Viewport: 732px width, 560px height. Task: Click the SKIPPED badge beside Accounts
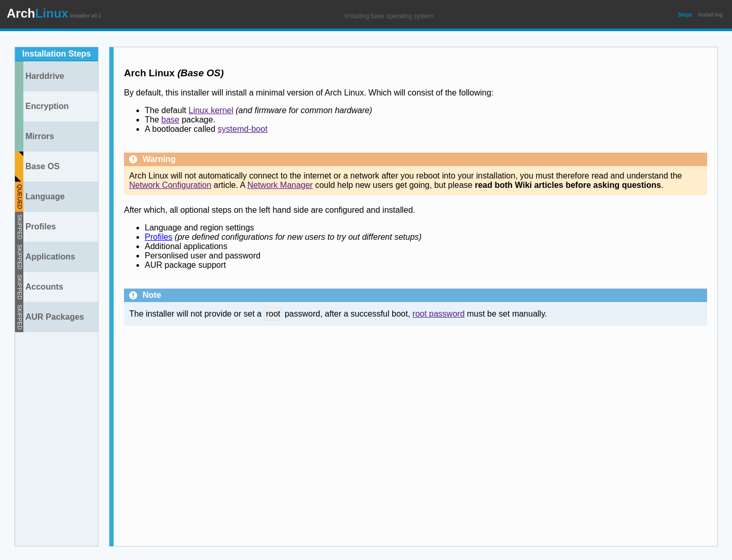click(x=19, y=287)
